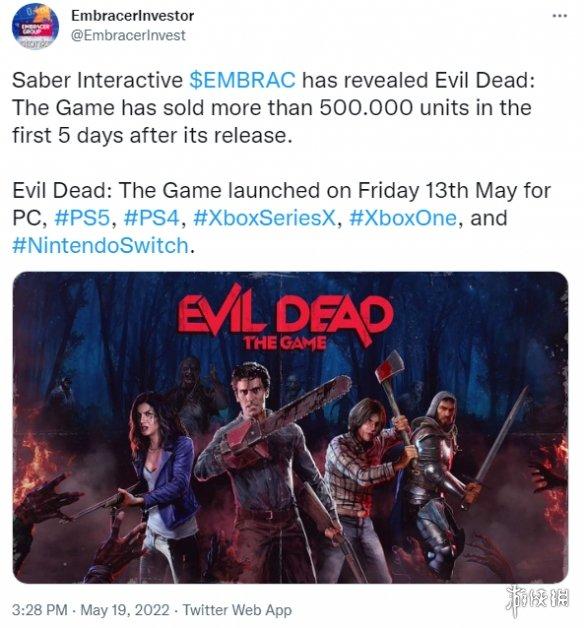The height and width of the screenshot is (628, 584).
Task: Open the #PS4 hashtag
Action: [151, 218]
